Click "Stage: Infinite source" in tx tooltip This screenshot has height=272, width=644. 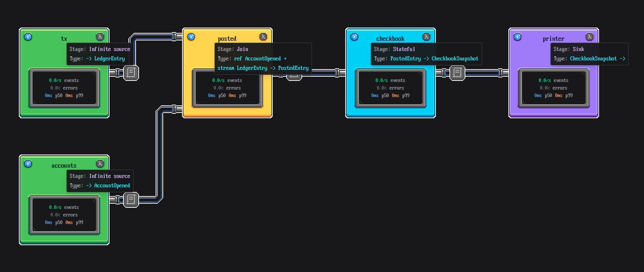coord(100,49)
